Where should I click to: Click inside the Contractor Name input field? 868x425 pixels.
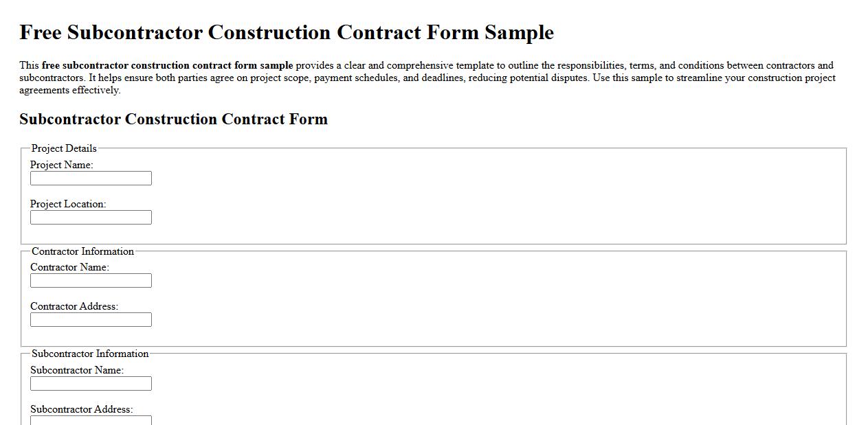tap(90, 280)
